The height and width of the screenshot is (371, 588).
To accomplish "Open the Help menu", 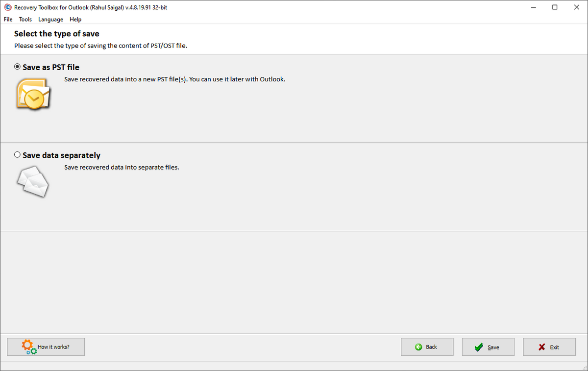I will tap(75, 20).
